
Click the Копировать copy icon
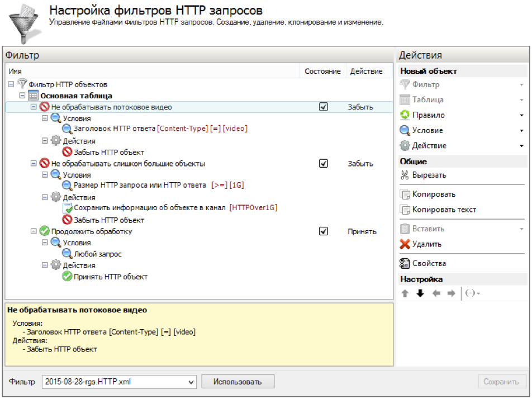405,194
